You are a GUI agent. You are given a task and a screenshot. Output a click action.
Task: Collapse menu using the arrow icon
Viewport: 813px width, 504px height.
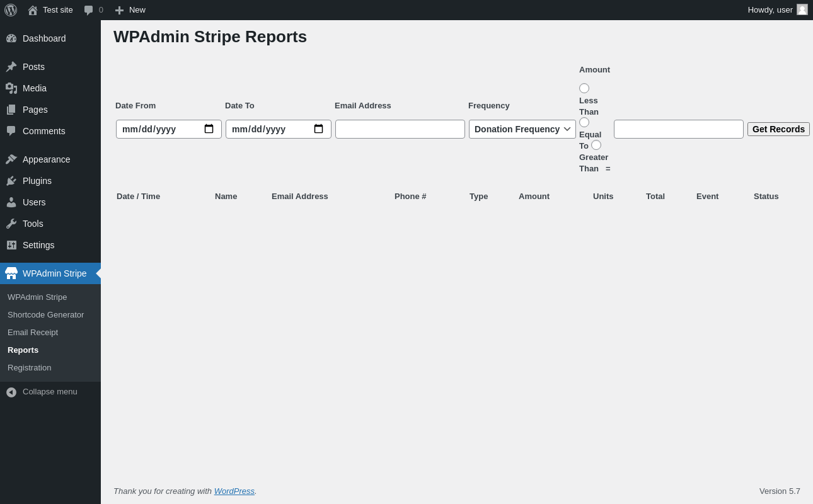[11, 392]
